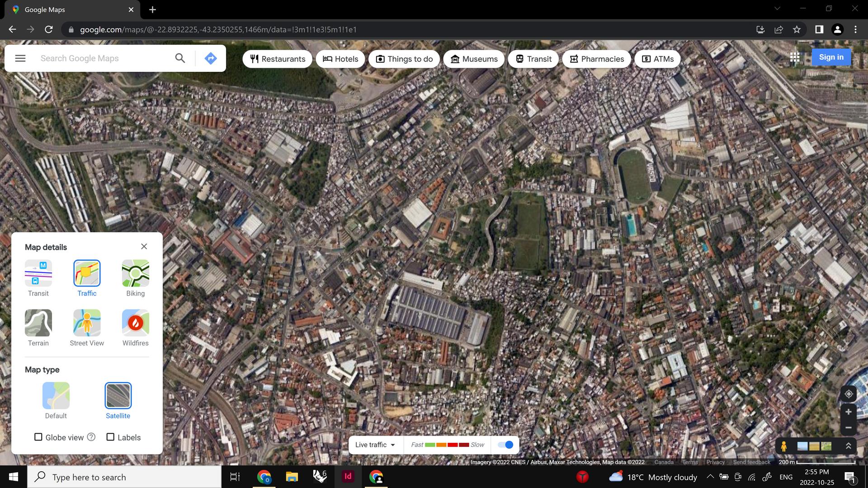The height and width of the screenshot is (488, 868).
Task: Enable the Labels checkbox
Action: click(110, 437)
